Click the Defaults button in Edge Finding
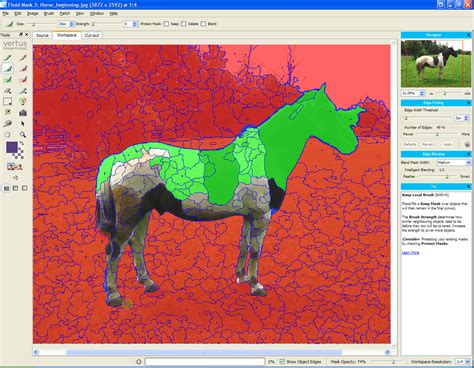 (x=410, y=144)
